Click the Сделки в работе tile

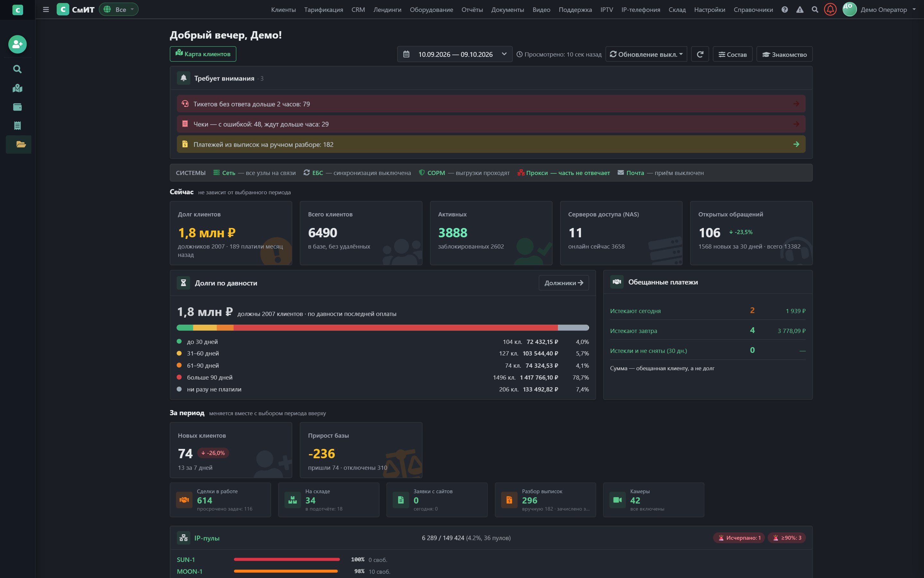click(x=220, y=500)
